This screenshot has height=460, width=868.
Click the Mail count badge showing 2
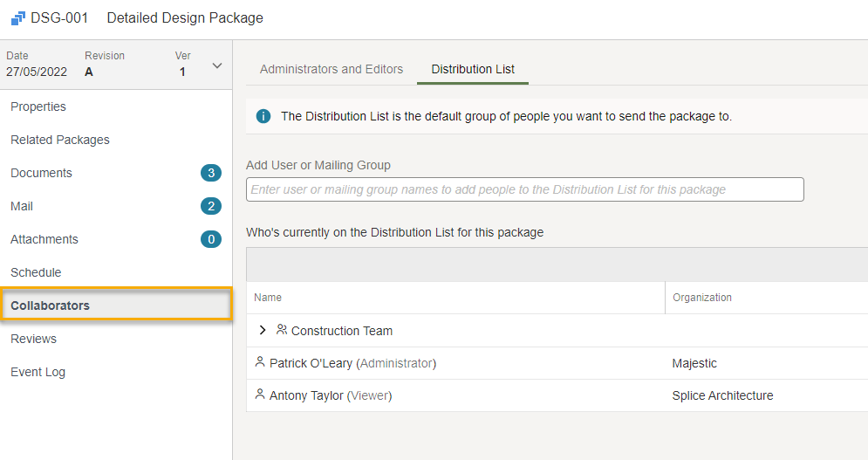[211, 206]
